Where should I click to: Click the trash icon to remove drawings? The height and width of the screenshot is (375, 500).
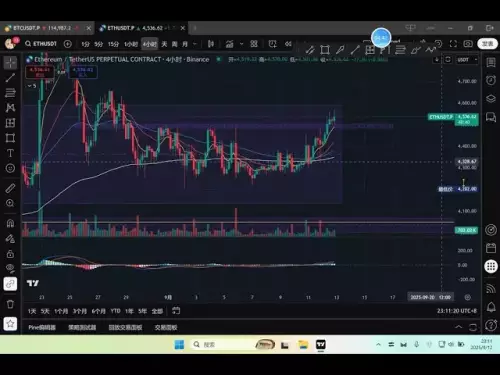tap(10, 304)
